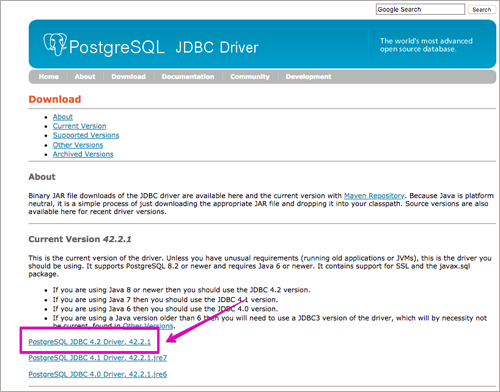Click the Java 8 or newer bullet text
500x392 pixels.
[181, 290]
